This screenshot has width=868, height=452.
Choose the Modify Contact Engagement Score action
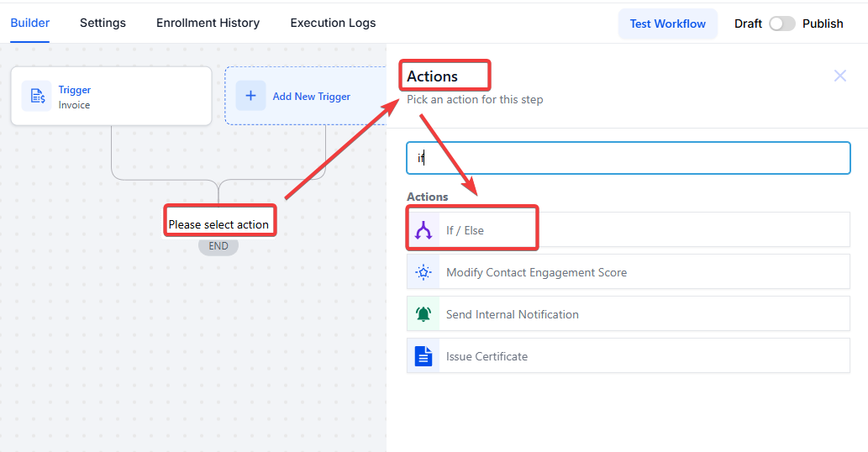point(629,271)
